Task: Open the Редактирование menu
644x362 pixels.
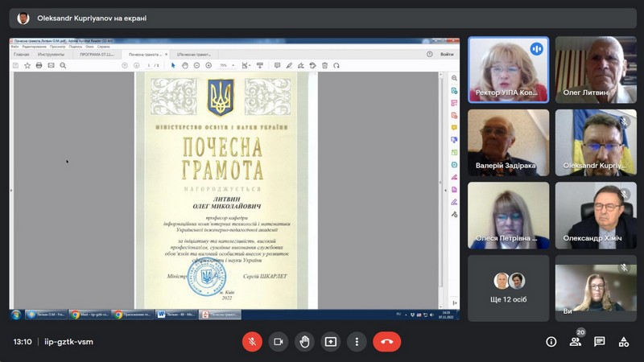Action: pos(34,47)
